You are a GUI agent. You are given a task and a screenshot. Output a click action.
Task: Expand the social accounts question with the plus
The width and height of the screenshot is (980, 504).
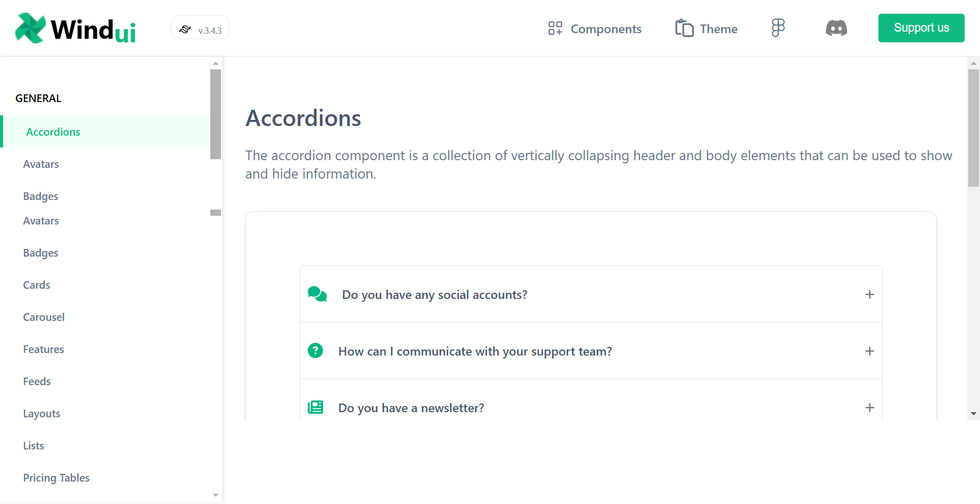[870, 294]
